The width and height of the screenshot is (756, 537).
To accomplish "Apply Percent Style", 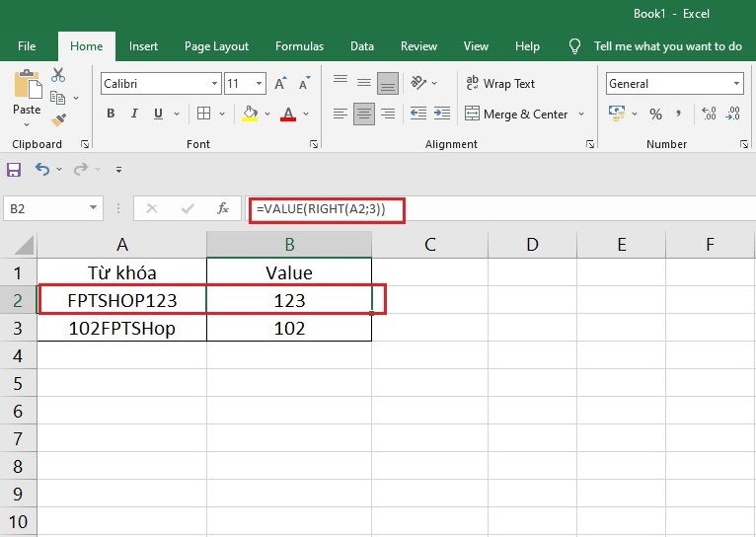I will click(x=655, y=115).
